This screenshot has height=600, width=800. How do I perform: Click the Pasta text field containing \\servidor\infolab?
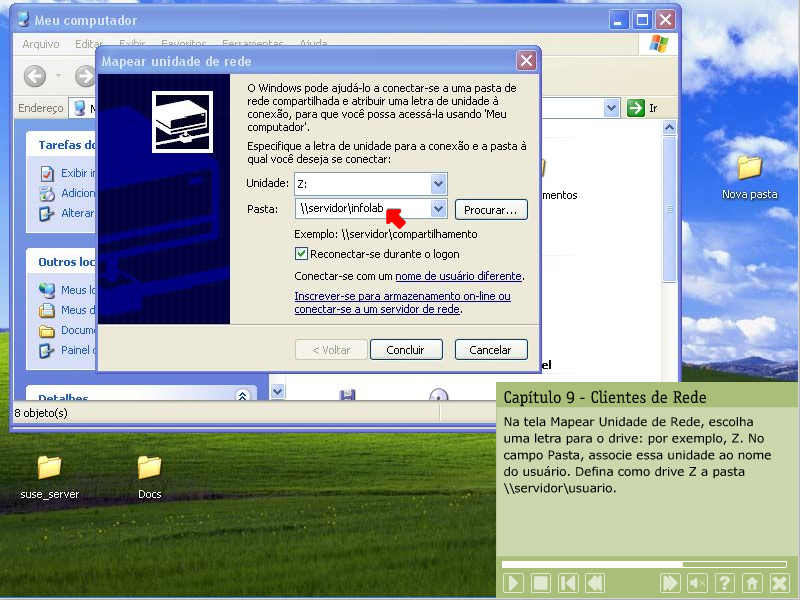[360, 209]
